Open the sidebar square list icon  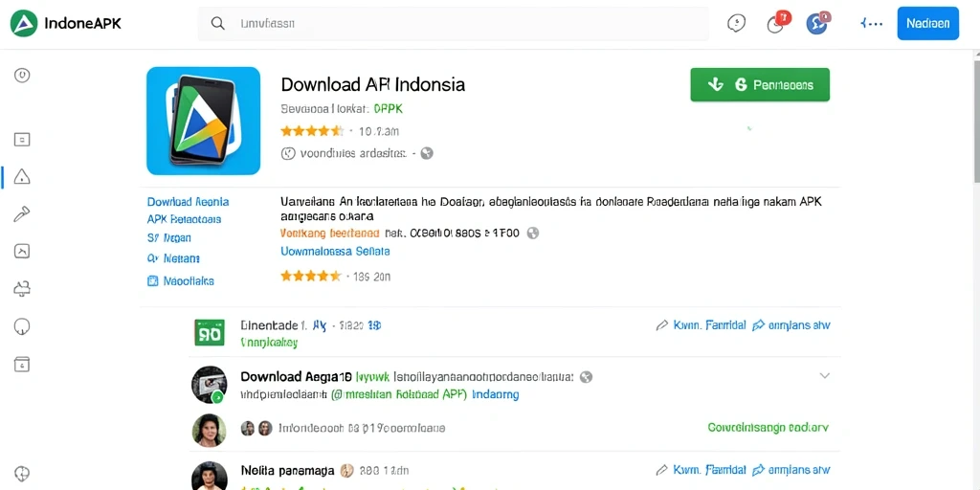(22, 140)
